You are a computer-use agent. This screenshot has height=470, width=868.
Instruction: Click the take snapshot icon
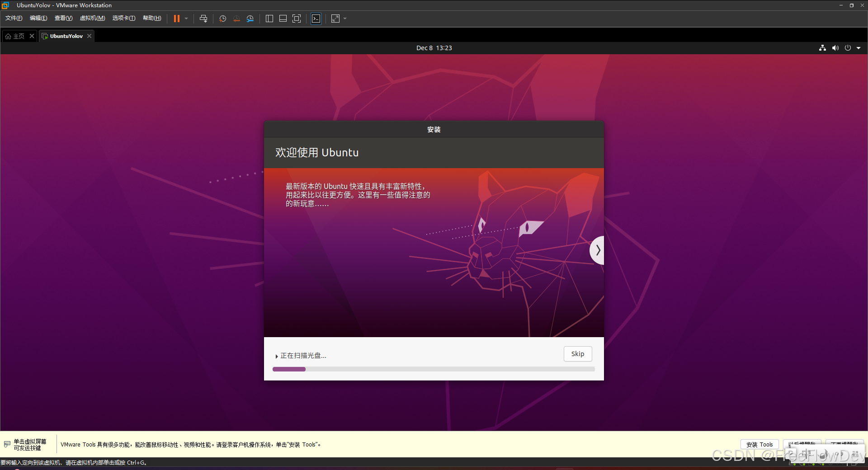[222, 19]
